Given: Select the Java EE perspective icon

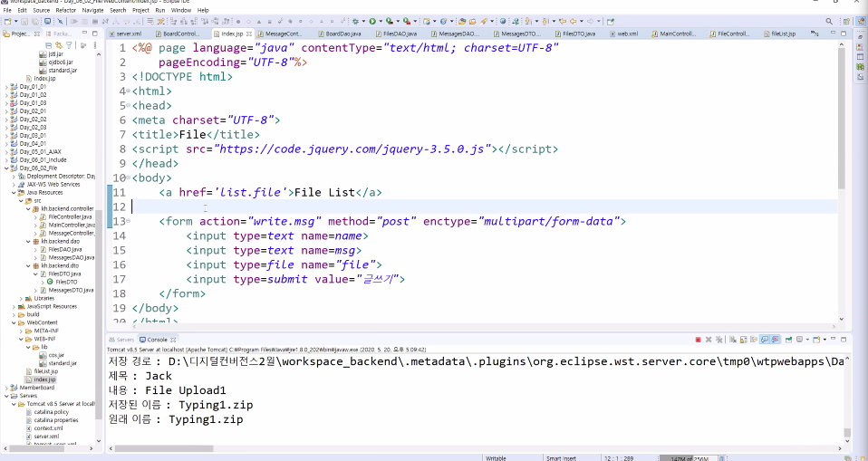Looking at the screenshot, I should click(862, 22).
